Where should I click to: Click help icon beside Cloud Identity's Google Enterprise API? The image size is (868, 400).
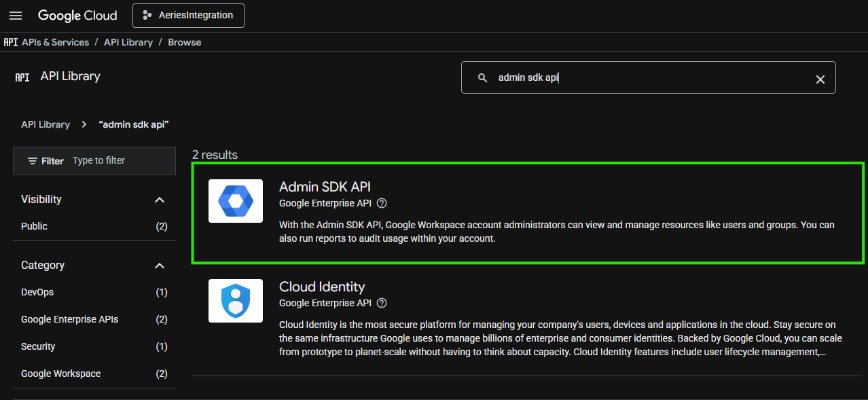click(382, 303)
